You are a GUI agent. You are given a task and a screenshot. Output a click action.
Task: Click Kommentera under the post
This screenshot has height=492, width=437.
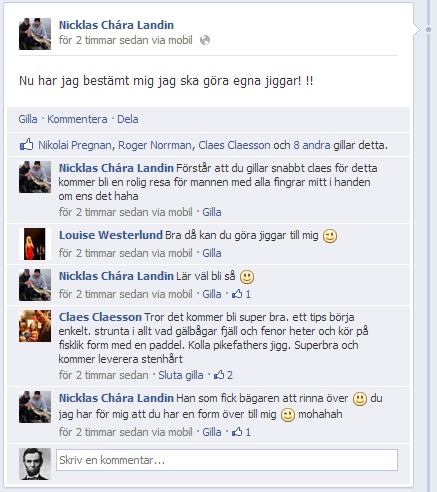[x=77, y=119]
